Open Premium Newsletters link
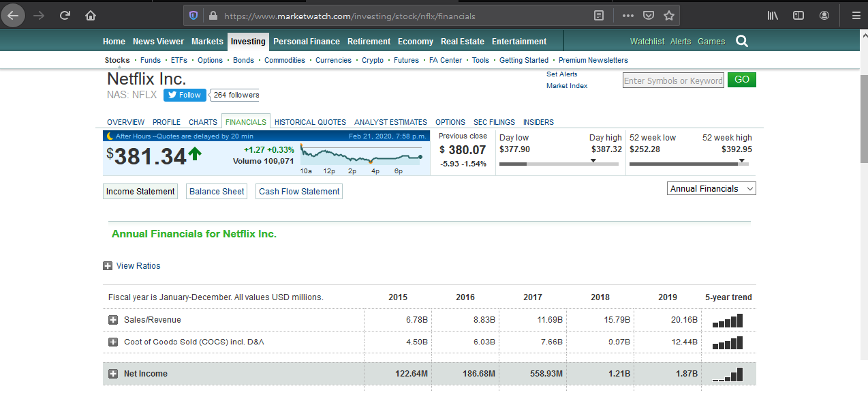 593,60
